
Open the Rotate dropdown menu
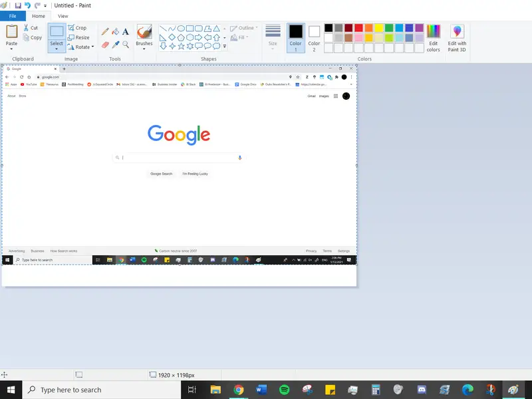click(x=80, y=47)
